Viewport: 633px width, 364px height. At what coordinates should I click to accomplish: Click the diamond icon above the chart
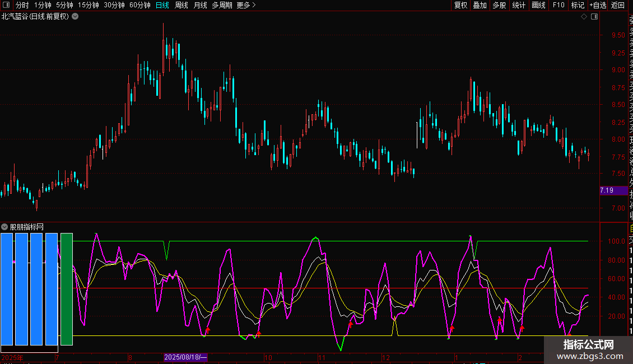pos(584,17)
